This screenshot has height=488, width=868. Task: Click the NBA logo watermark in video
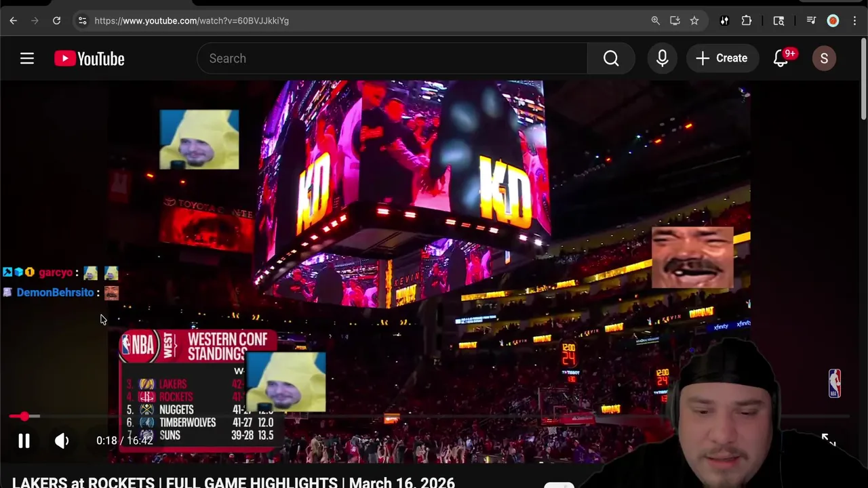click(x=835, y=384)
